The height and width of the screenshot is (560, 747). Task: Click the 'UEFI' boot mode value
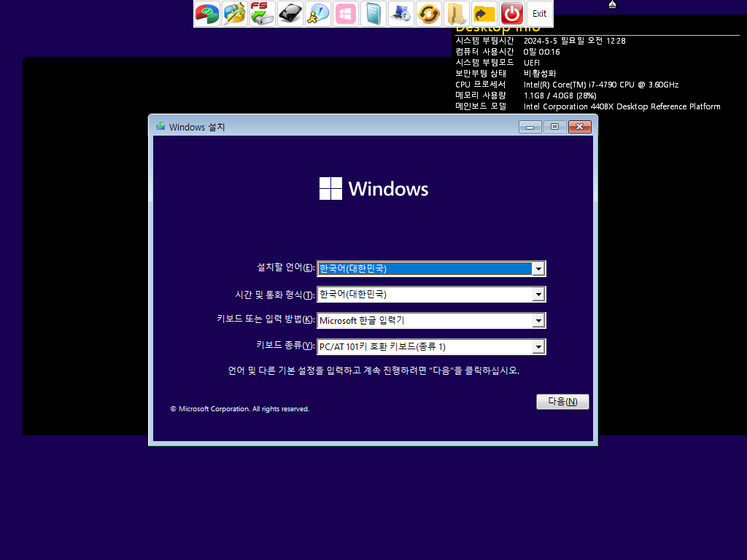point(532,63)
